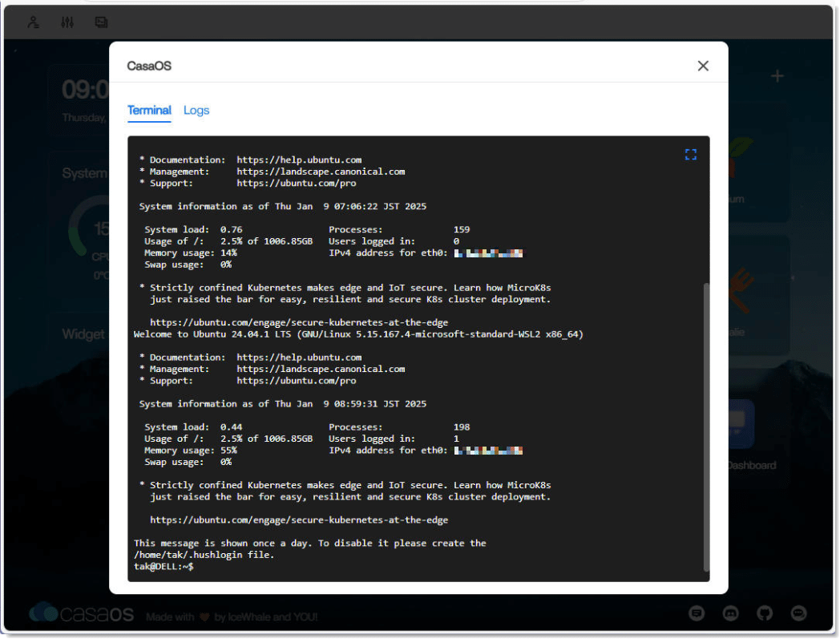Click the terminal vertical scrollbar

[x=705, y=427]
